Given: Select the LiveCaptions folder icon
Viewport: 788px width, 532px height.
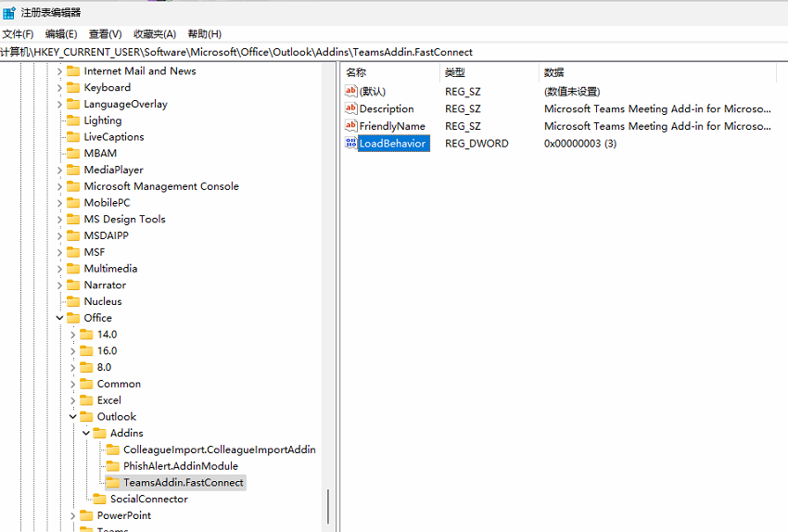Looking at the screenshot, I should [x=73, y=136].
